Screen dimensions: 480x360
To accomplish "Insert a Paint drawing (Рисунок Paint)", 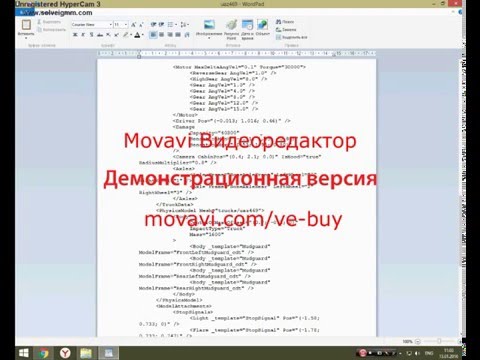I will [231, 29].
